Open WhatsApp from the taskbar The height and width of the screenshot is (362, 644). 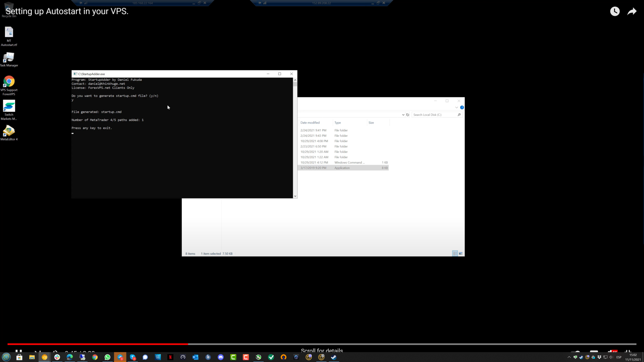(x=108, y=357)
